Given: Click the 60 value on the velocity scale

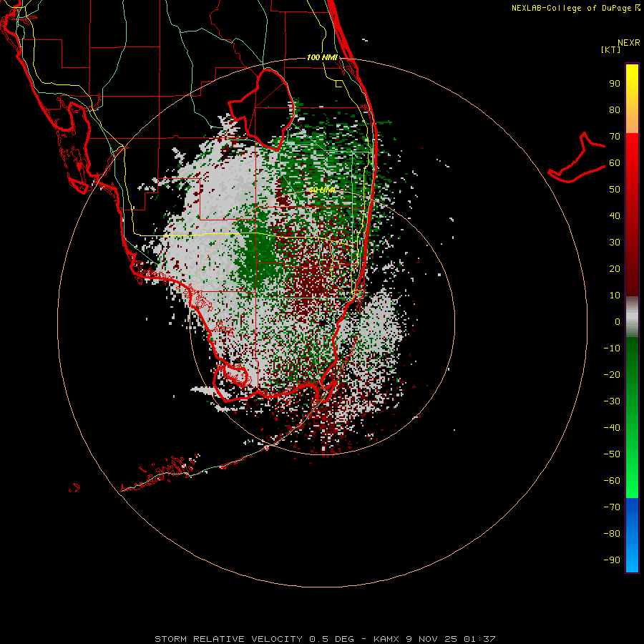Looking at the screenshot, I should (x=615, y=162).
